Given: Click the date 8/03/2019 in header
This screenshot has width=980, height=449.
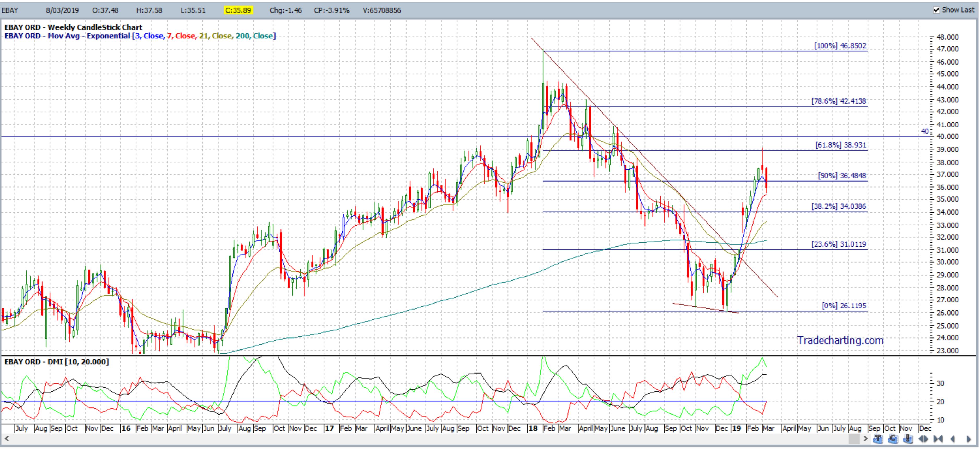Looking at the screenshot, I should [62, 10].
